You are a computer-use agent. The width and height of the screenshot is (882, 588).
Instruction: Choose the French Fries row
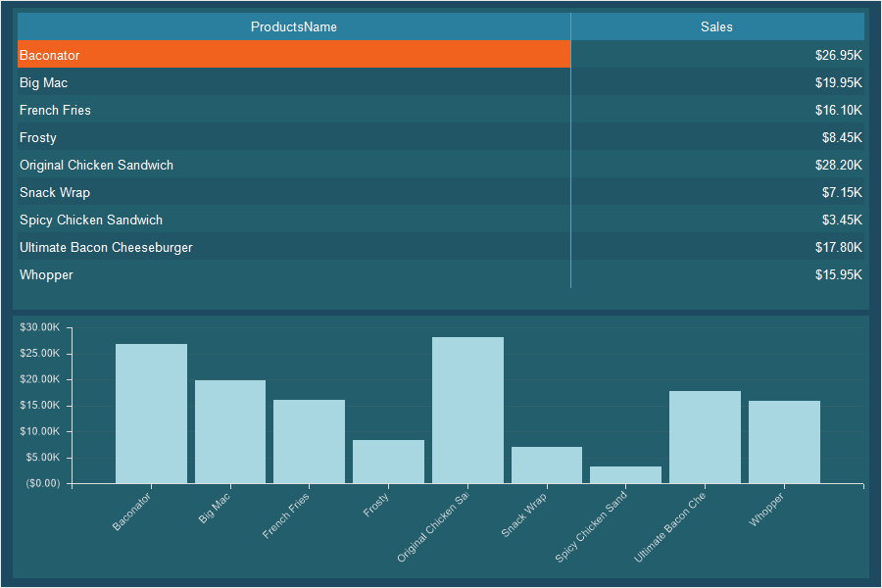click(x=294, y=111)
